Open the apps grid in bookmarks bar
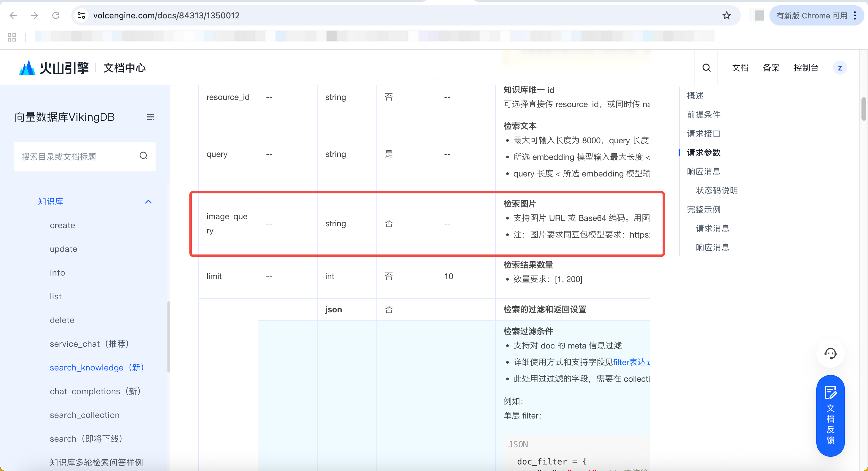868x471 pixels. pos(12,37)
